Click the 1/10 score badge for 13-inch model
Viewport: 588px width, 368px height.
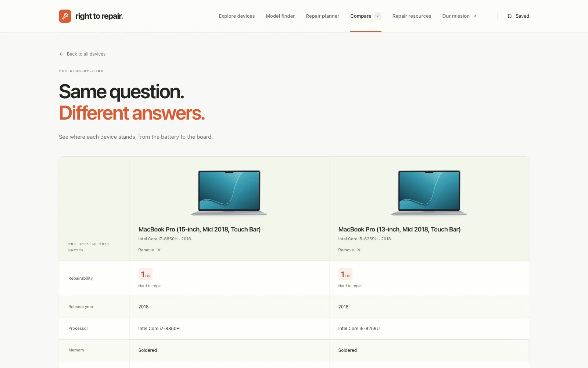[345, 274]
